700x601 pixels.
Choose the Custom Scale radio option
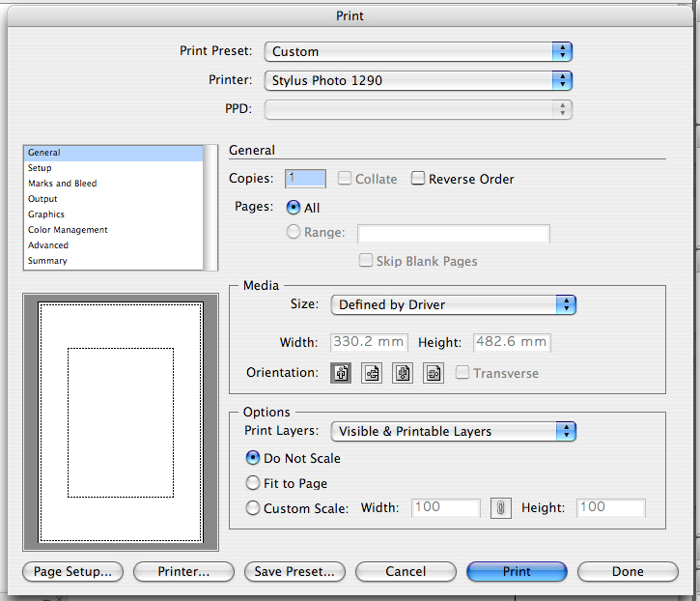pos(253,508)
